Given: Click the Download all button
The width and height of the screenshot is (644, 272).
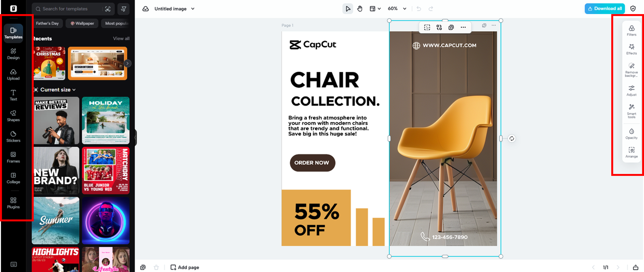Looking at the screenshot, I should (x=604, y=9).
